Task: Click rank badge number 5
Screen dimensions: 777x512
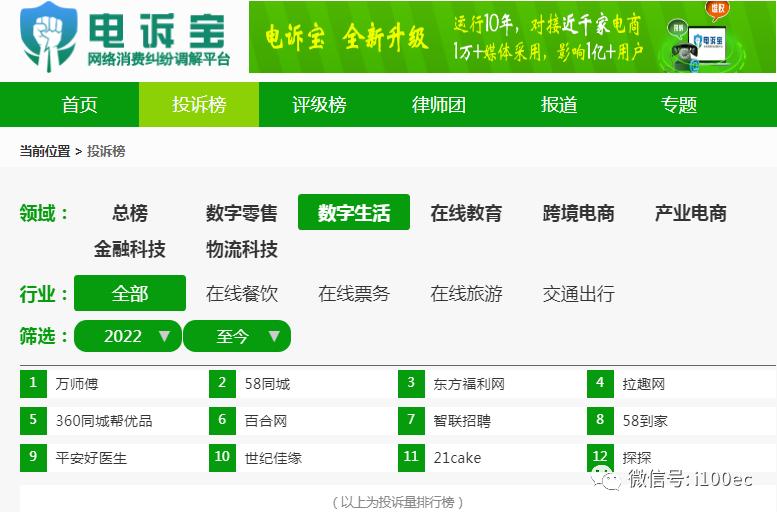Action: pyautogui.click(x=33, y=421)
